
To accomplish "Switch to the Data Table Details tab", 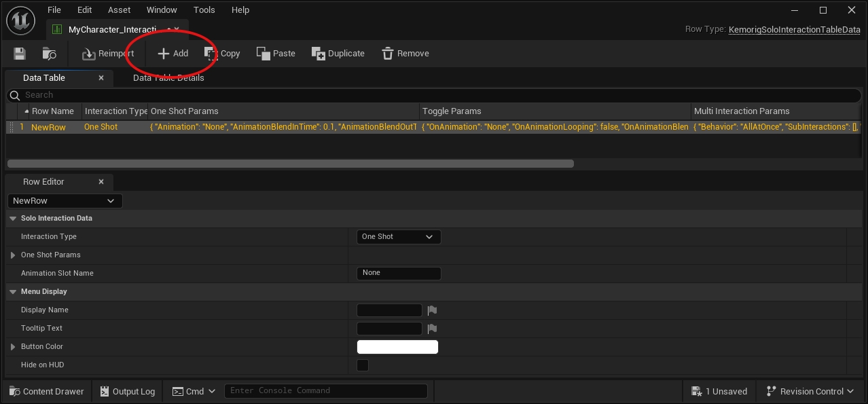I will (x=168, y=78).
